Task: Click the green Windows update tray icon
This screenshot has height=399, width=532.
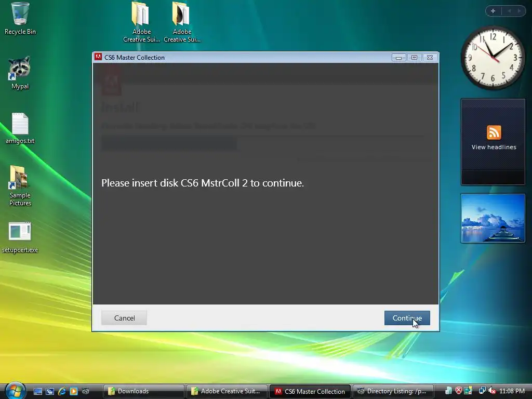Action: (x=469, y=391)
